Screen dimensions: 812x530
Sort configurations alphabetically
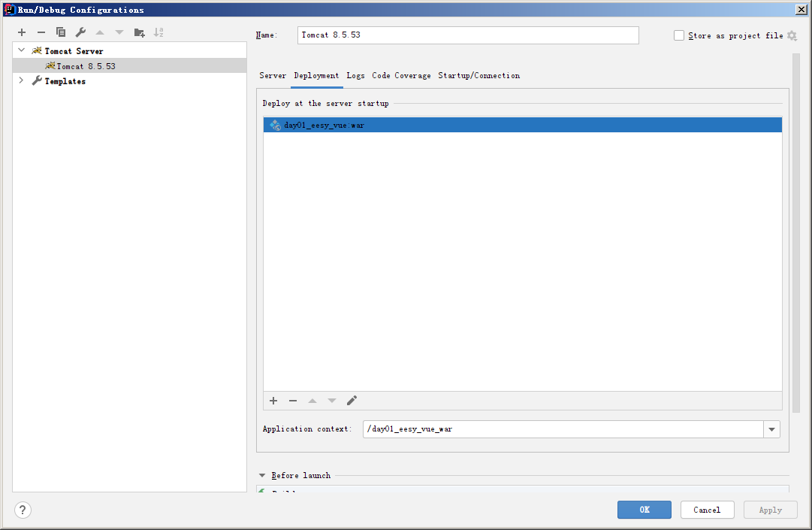pyautogui.click(x=158, y=32)
